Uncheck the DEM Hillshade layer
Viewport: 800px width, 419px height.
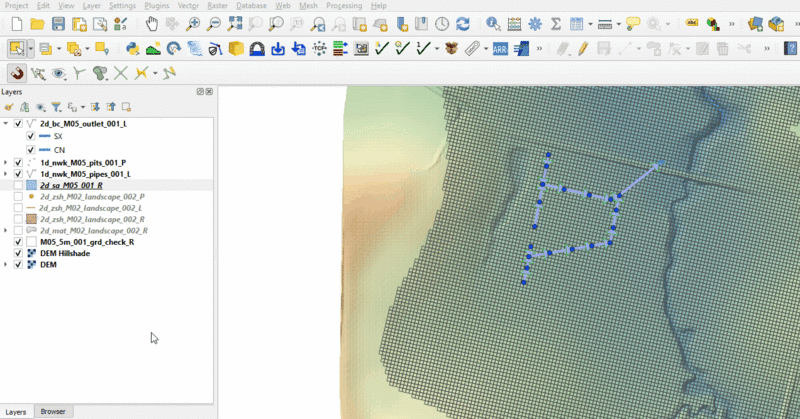pyautogui.click(x=18, y=253)
